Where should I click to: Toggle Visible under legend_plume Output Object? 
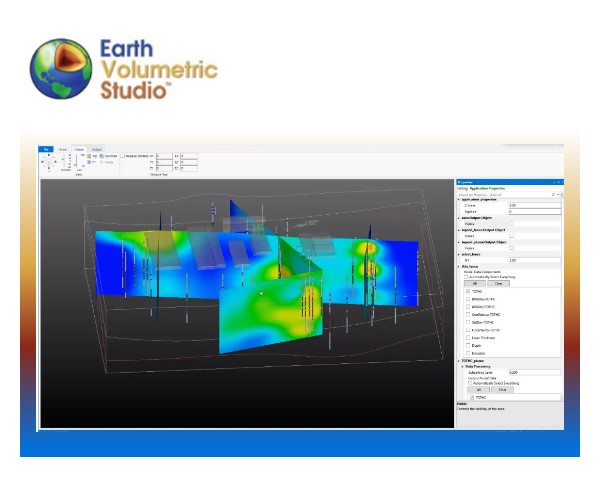[x=512, y=248]
